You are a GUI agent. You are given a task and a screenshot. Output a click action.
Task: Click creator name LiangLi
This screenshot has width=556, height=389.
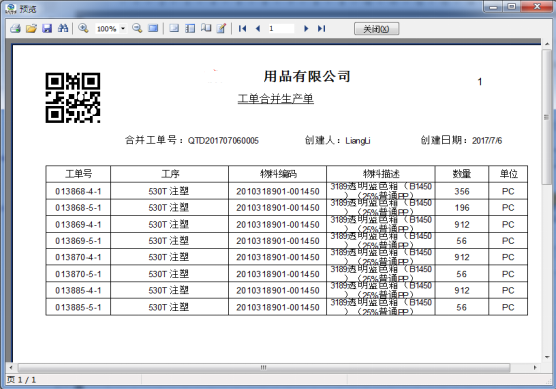358,141
